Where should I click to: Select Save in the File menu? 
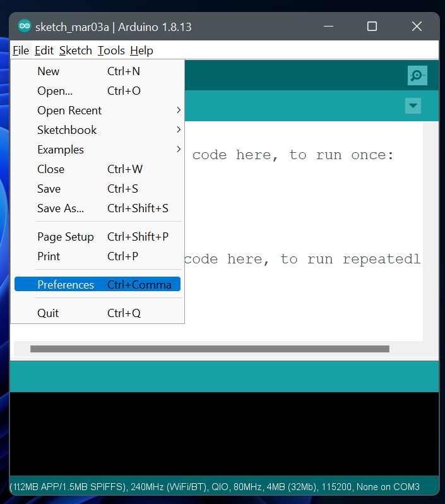click(97, 189)
